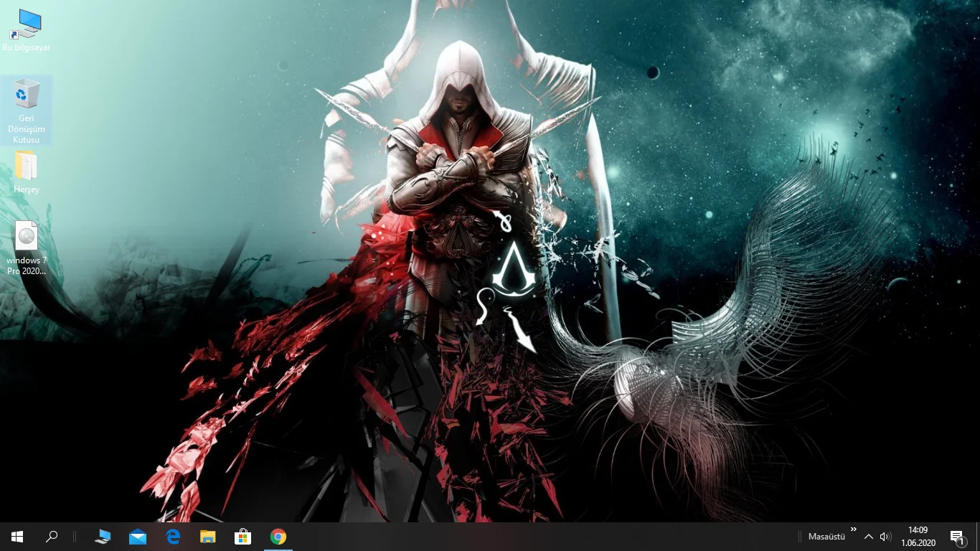Screen dimensions: 980x551
Task: Click the Masaüstü toolbar label
Action: 826,537
